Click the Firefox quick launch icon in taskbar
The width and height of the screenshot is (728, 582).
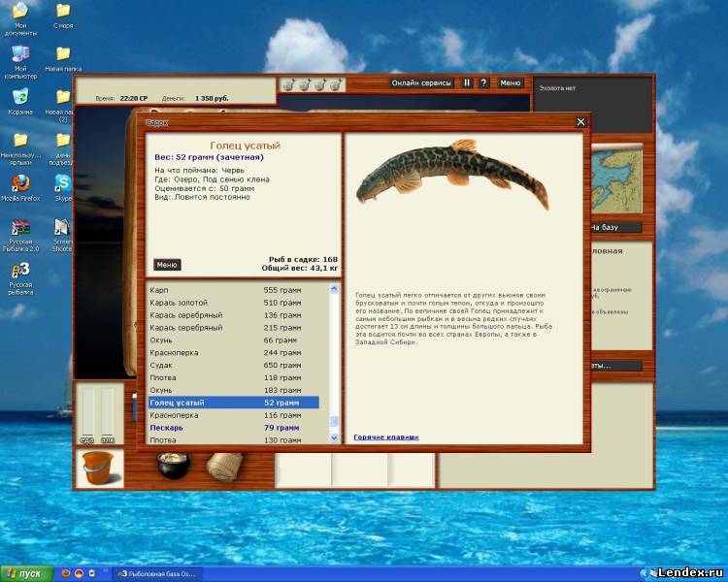[66, 573]
